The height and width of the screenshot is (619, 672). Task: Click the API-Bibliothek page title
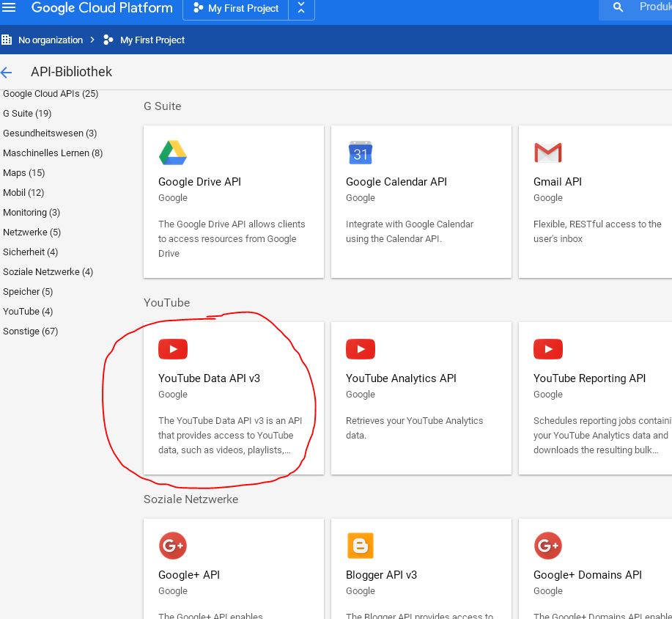(72, 72)
